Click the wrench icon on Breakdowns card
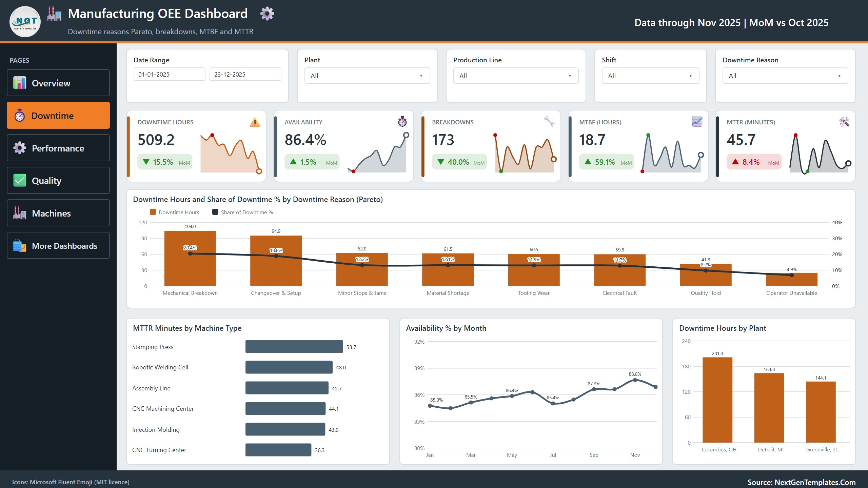 click(549, 121)
